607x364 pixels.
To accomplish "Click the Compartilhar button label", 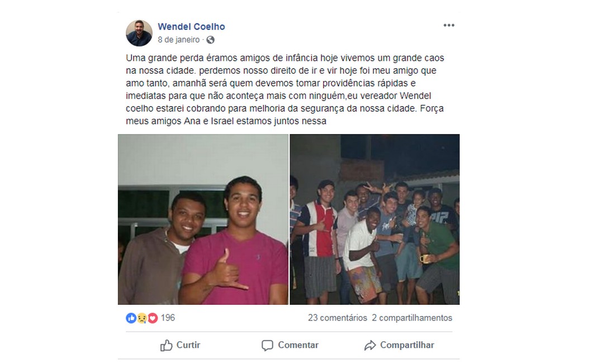I will pyautogui.click(x=407, y=345).
